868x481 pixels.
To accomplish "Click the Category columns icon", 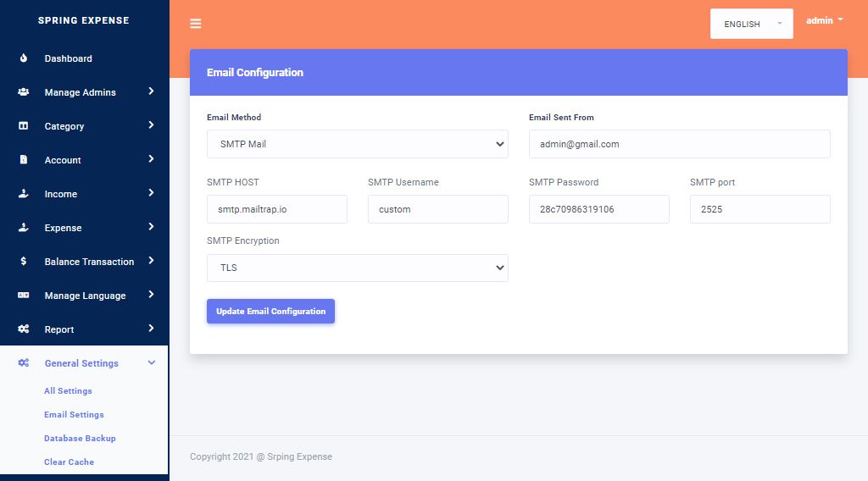I will click(24, 126).
